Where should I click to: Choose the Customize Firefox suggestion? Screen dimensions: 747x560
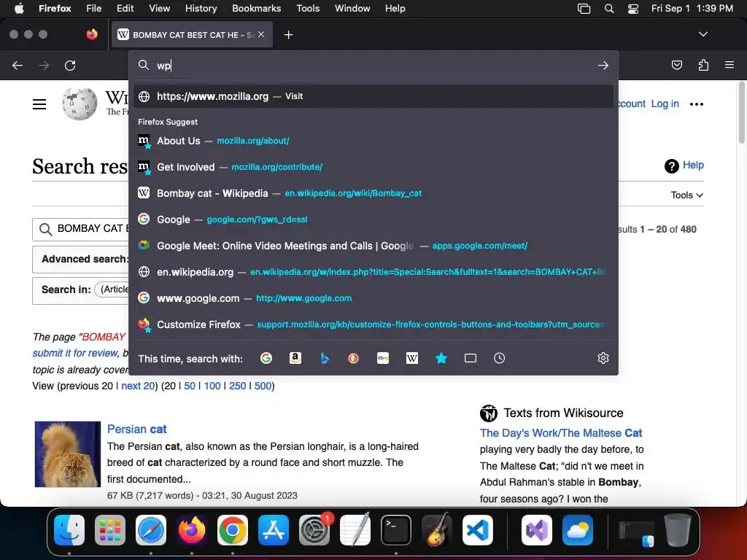click(x=373, y=324)
